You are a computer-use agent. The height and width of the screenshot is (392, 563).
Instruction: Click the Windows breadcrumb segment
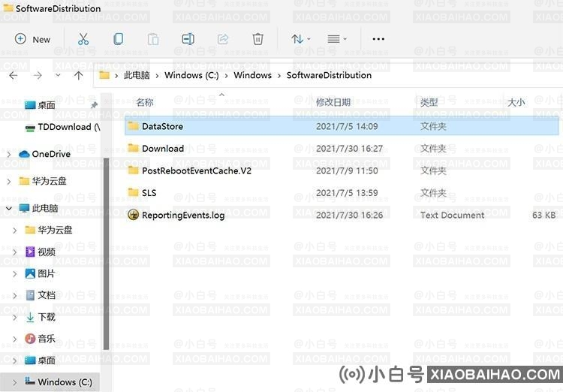(252, 75)
